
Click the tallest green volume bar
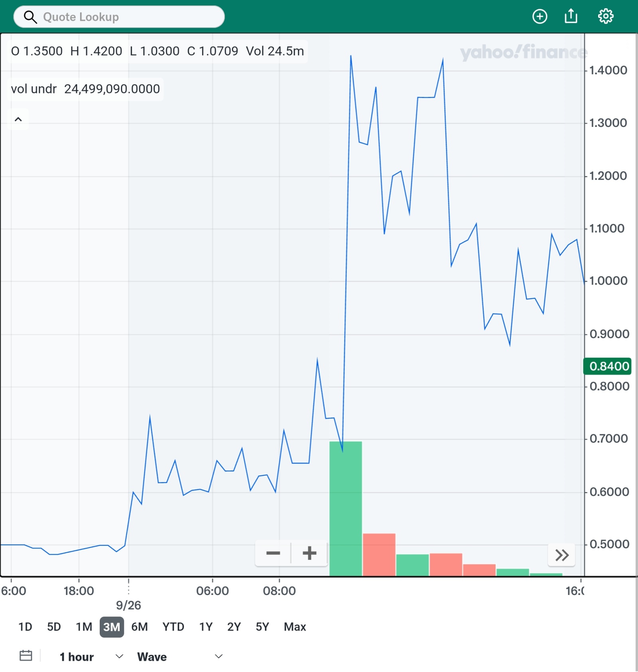pyautogui.click(x=346, y=508)
